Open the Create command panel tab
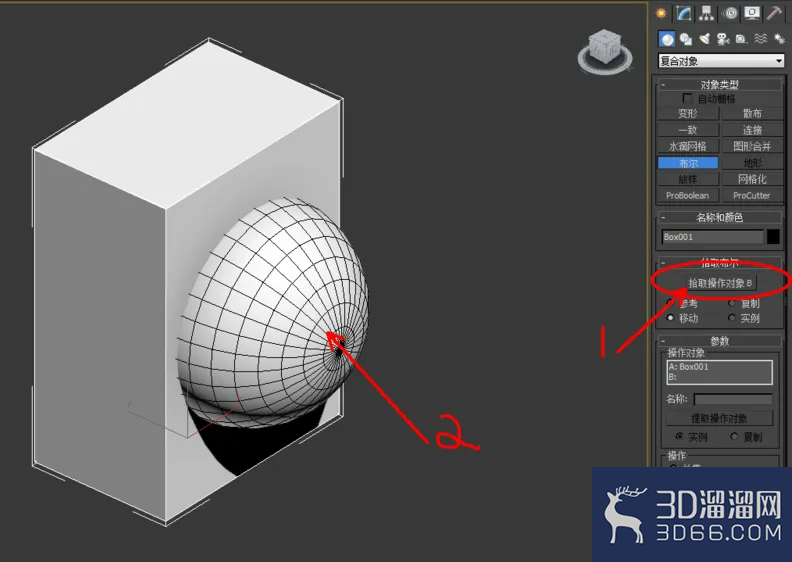 point(662,13)
